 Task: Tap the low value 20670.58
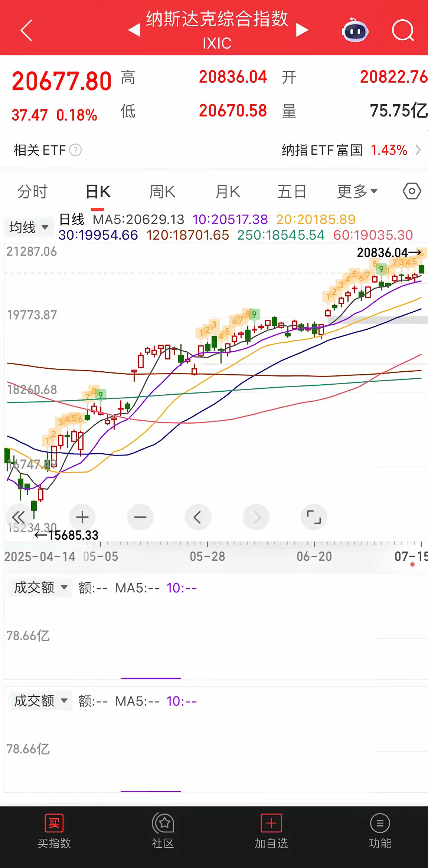click(233, 111)
